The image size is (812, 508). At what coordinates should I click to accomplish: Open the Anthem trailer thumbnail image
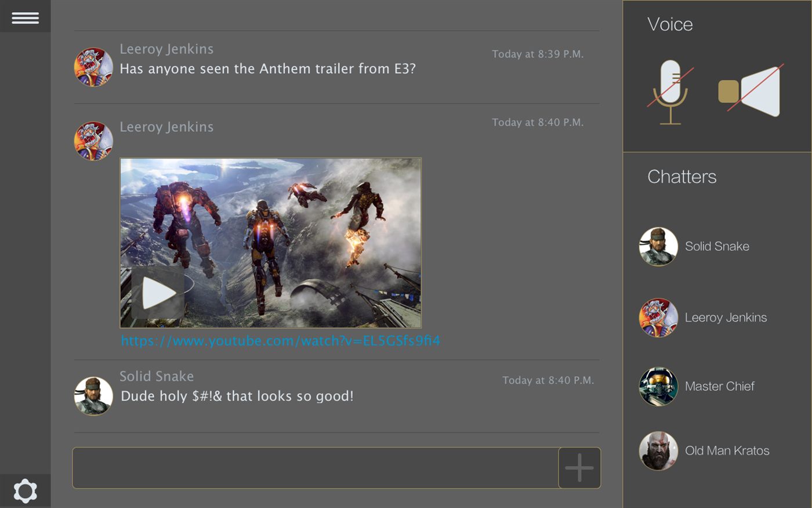pos(270,243)
